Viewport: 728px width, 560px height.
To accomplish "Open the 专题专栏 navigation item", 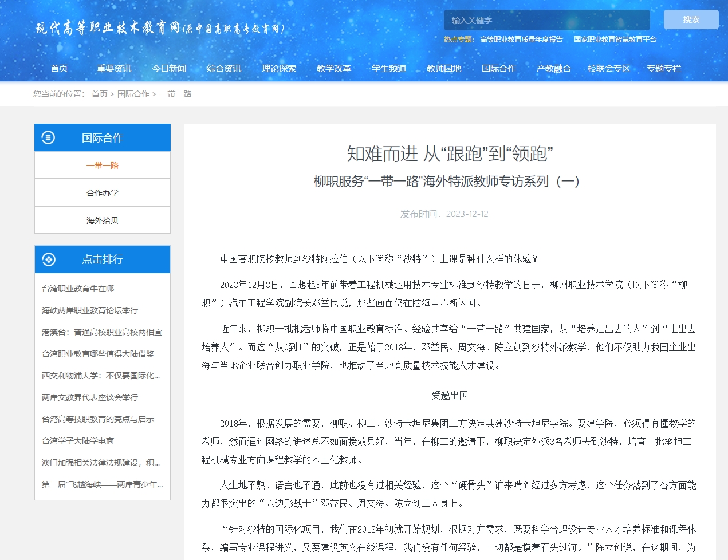I will point(664,69).
